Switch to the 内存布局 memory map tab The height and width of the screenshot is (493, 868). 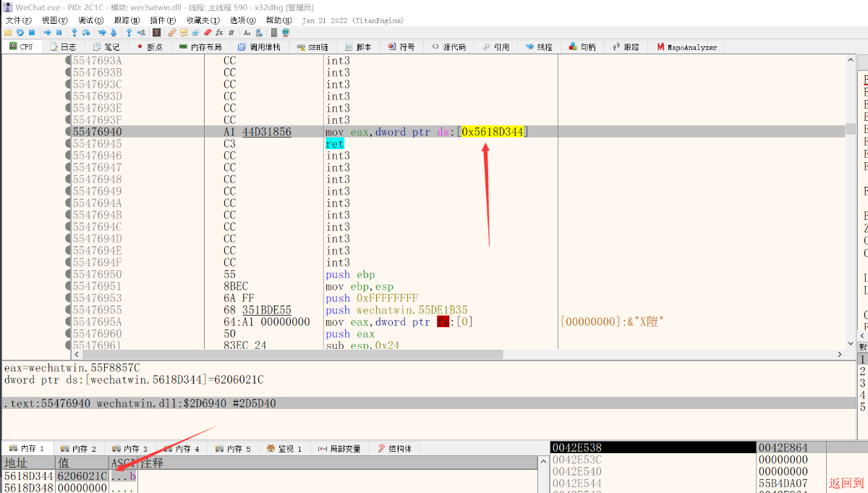tap(200, 47)
